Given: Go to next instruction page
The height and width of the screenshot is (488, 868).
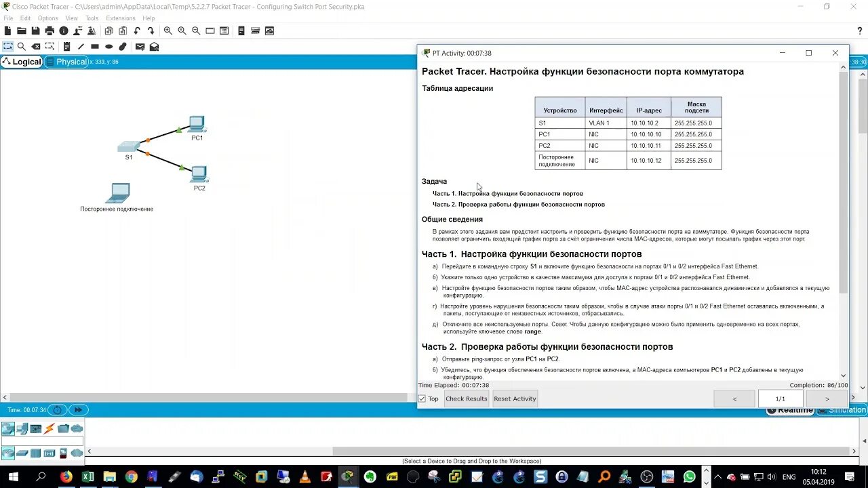Looking at the screenshot, I should pos(827,399).
